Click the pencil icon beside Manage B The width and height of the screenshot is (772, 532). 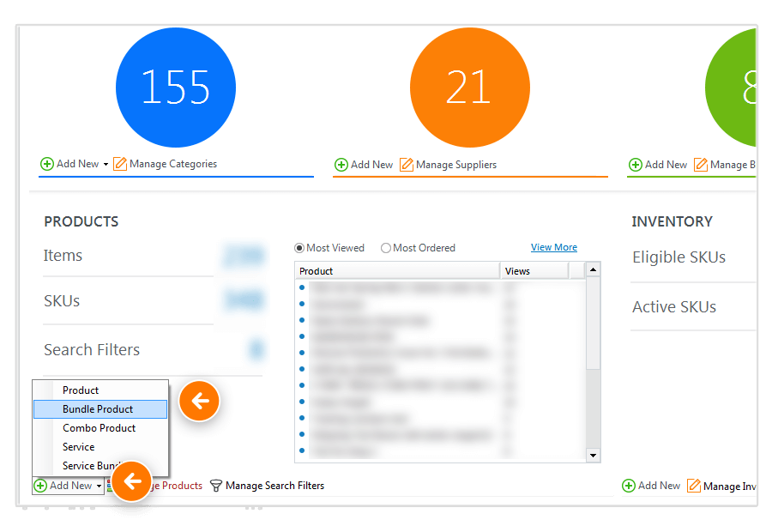tap(701, 165)
